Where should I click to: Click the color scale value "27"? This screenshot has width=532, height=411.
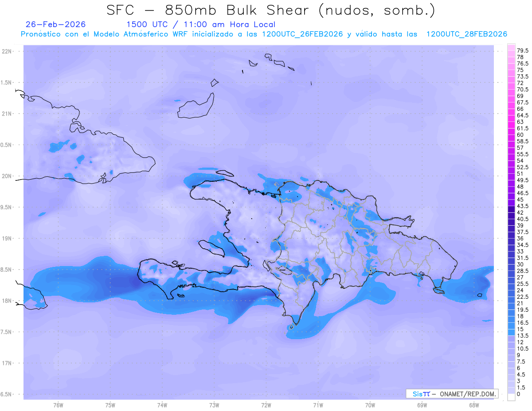(x=520, y=277)
